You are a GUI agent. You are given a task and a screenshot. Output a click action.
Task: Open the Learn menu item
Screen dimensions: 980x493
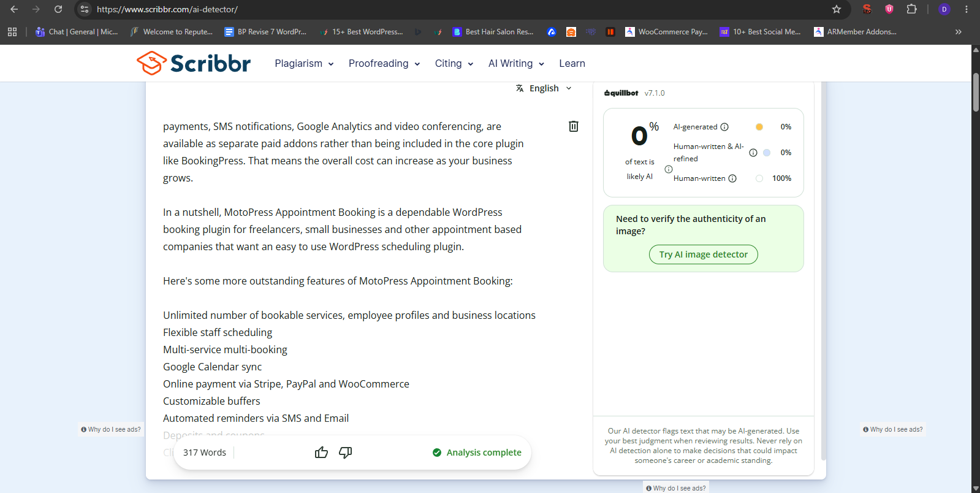[x=572, y=63]
